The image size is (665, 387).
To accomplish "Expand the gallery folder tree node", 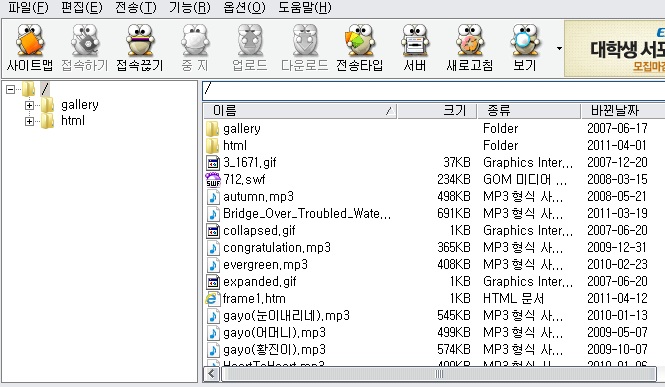I will [29, 105].
